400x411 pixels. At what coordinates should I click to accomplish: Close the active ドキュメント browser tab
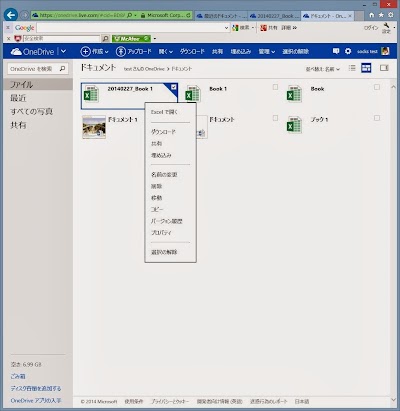coord(350,16)
